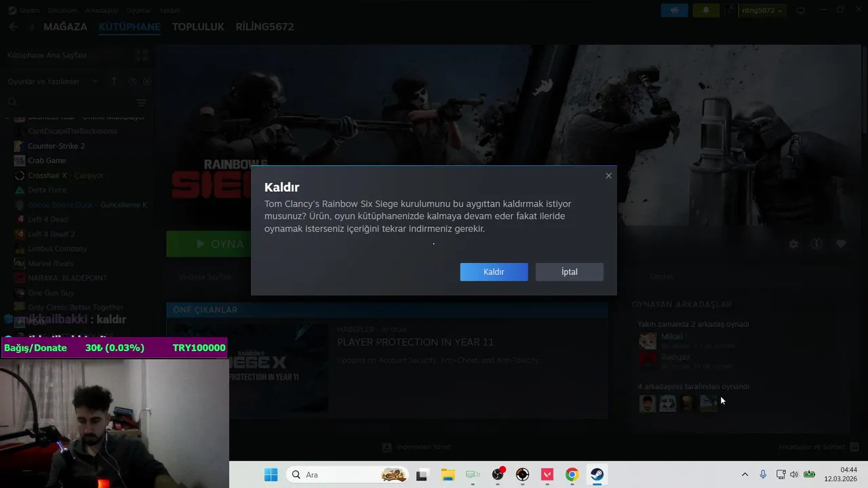The height and width of the screenshot is (488, 868).
Task: Open game settings gear icon
Action: [793, 244]
